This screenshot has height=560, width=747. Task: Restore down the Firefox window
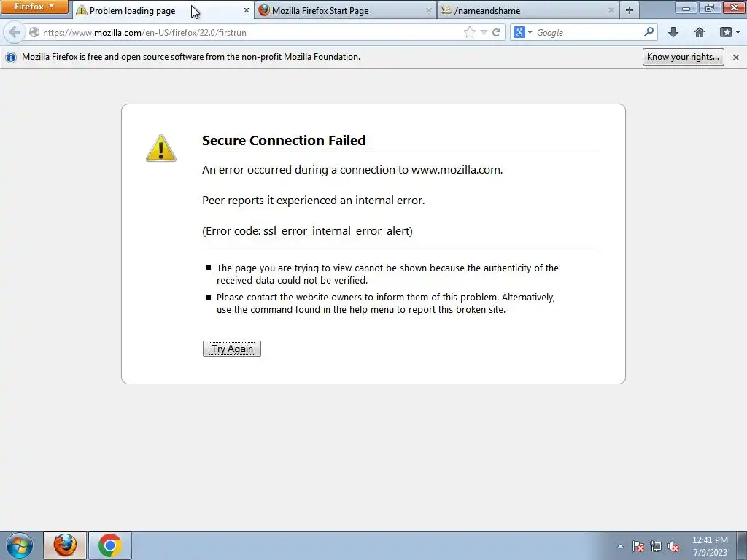[x=709, y=7]
